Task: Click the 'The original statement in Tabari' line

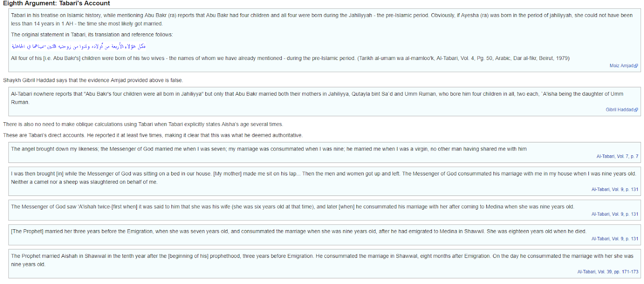Action: point(92,35)
